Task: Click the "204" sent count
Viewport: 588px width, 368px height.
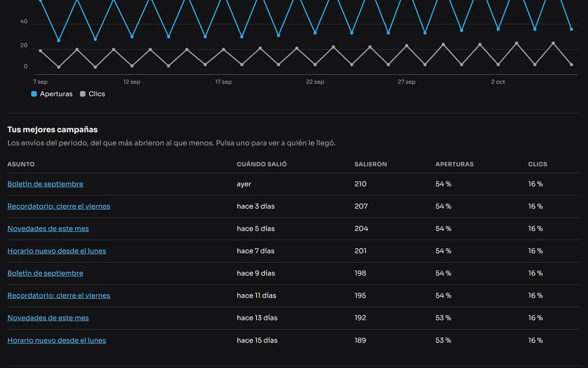Action: (362, 229)
